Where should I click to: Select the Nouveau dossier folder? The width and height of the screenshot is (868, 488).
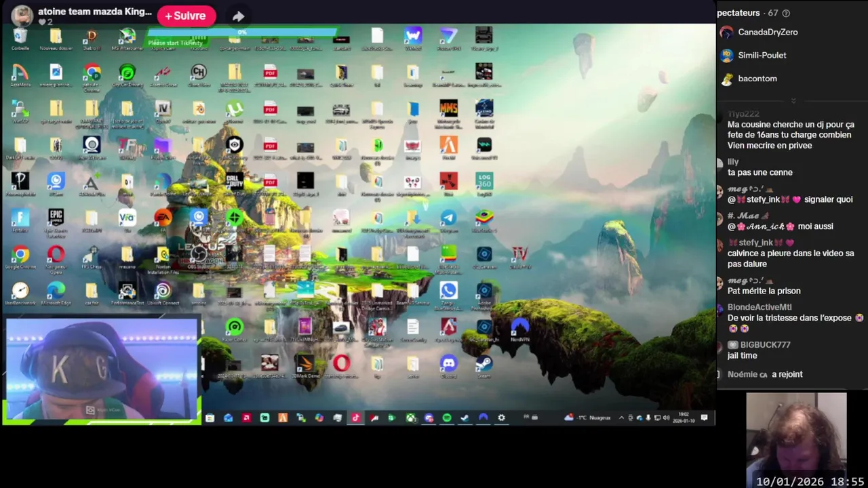pyautogui.click(x=56, y=39)
